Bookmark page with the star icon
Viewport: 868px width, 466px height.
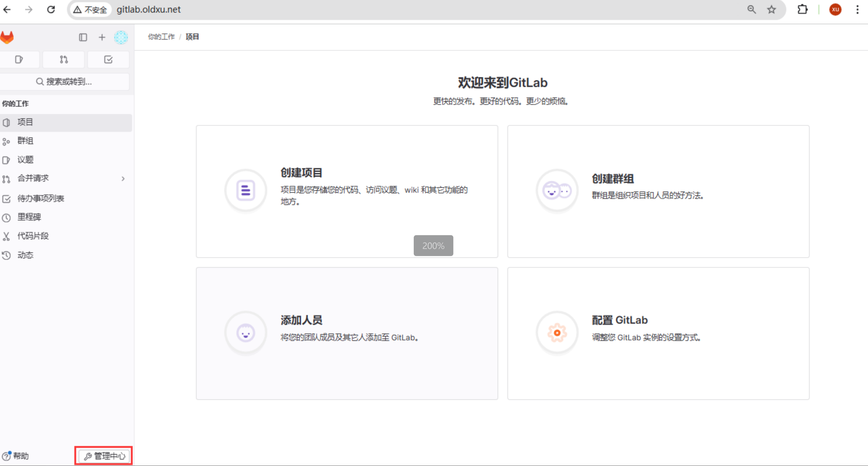click(771, 10)
